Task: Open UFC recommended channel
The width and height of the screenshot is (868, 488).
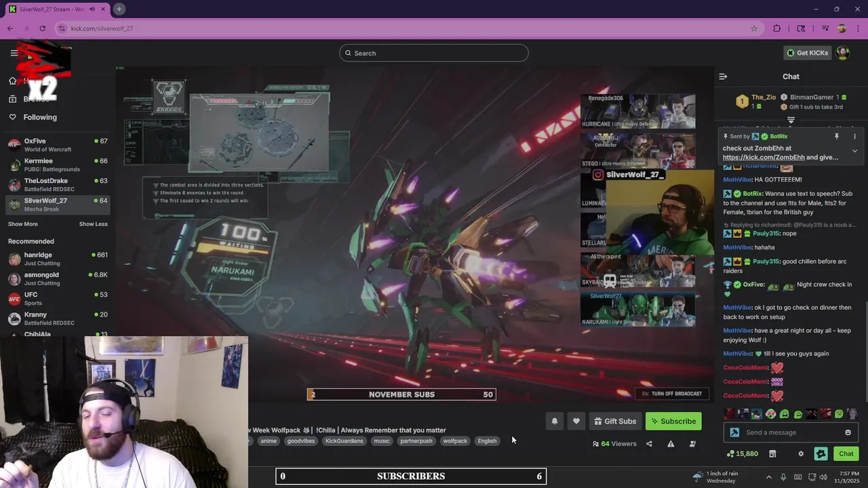Action: (x=58, y=299)
